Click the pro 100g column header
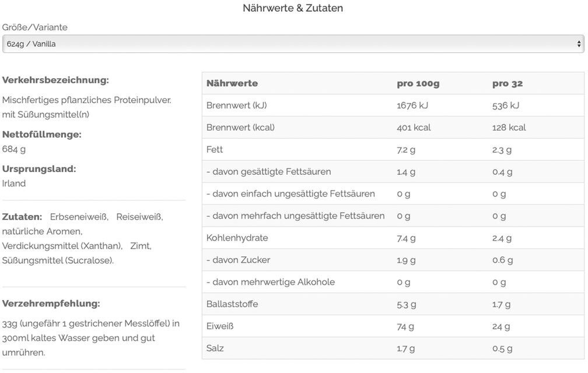This screenshot has height=373, width=588. (418, 83)
